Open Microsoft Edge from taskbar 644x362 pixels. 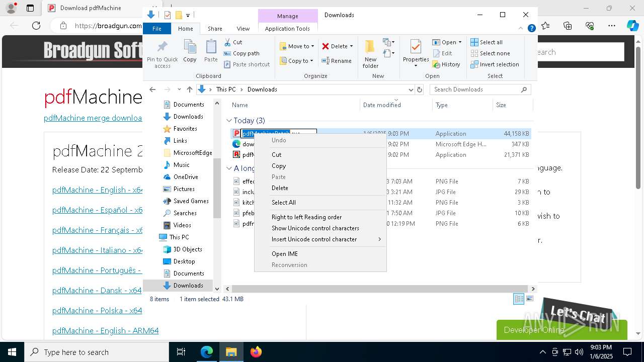(207, 352)
